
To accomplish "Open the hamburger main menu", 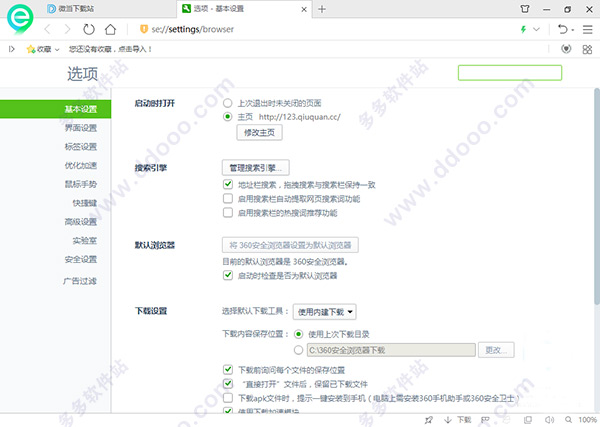I will coord(587,29).
